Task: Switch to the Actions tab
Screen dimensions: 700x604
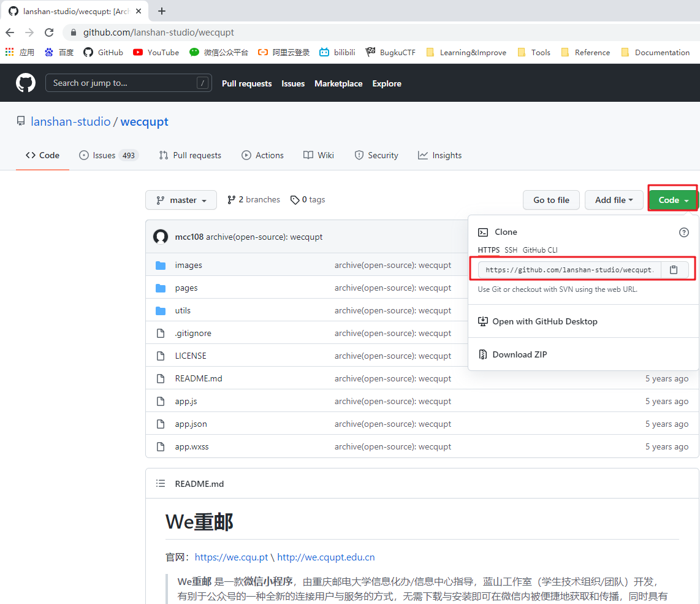Action: [262, 155]
